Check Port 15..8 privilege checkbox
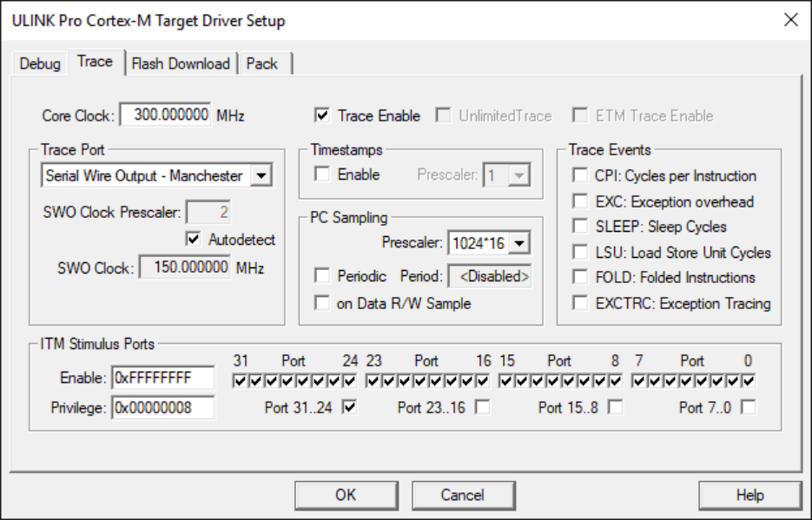This screenshot has width=812, height=520. pos(616,407)
